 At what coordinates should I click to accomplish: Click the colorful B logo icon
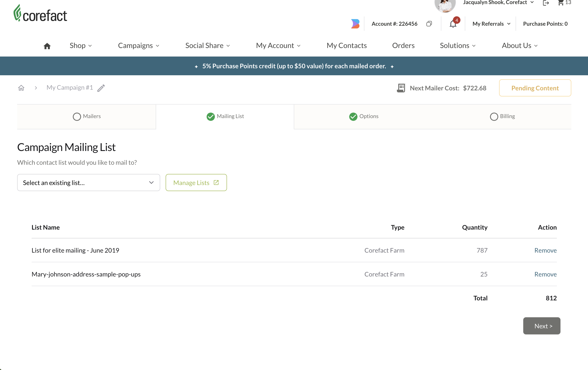(x=355, y=24)
